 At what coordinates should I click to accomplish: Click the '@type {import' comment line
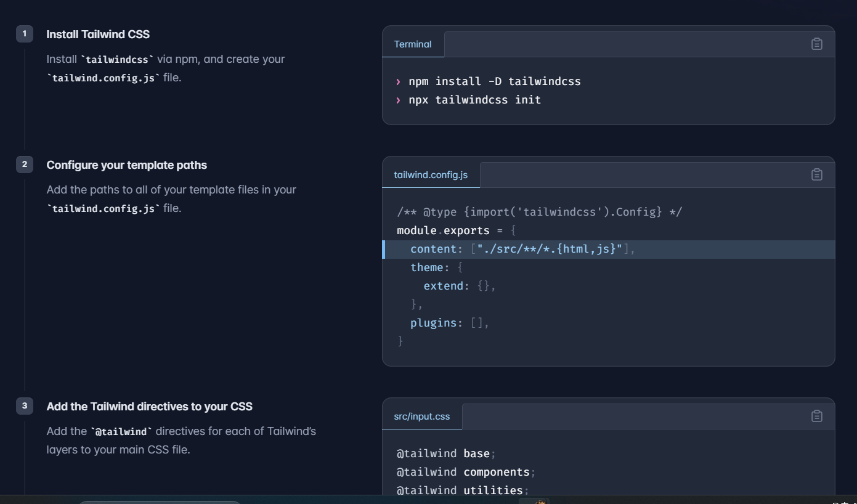coord(540,212)
